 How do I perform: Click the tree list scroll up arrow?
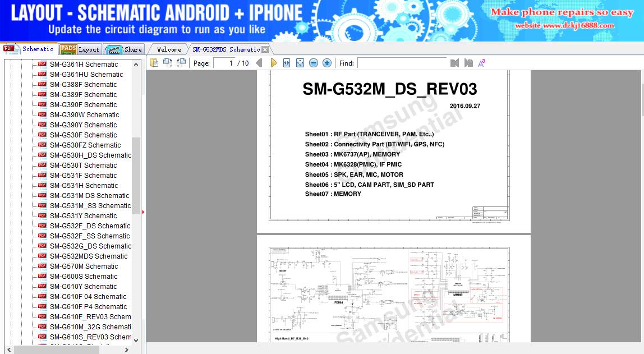pyautogui.click(x=136, y=65)
